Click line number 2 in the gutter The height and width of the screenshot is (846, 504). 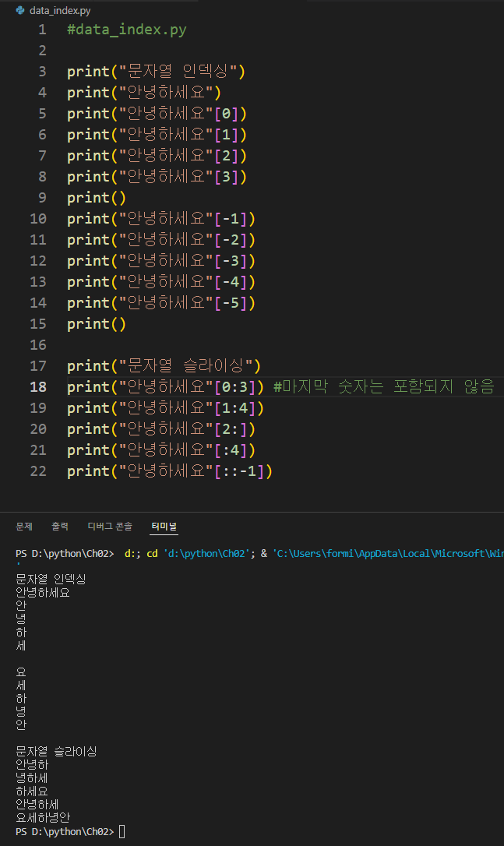click(42, 50)
